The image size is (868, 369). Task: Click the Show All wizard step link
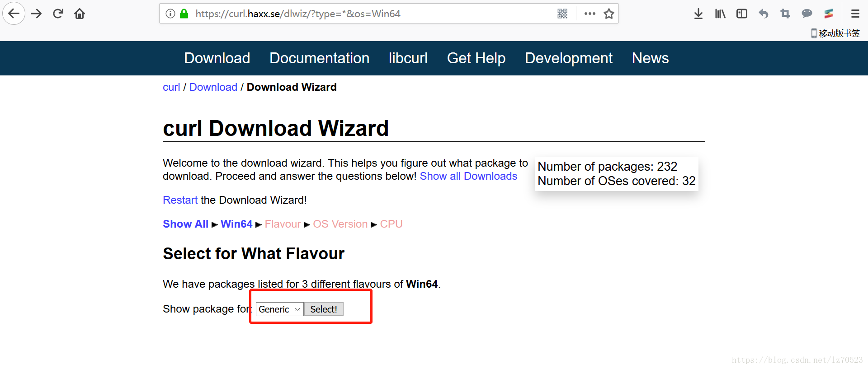[x=185, y=224]
